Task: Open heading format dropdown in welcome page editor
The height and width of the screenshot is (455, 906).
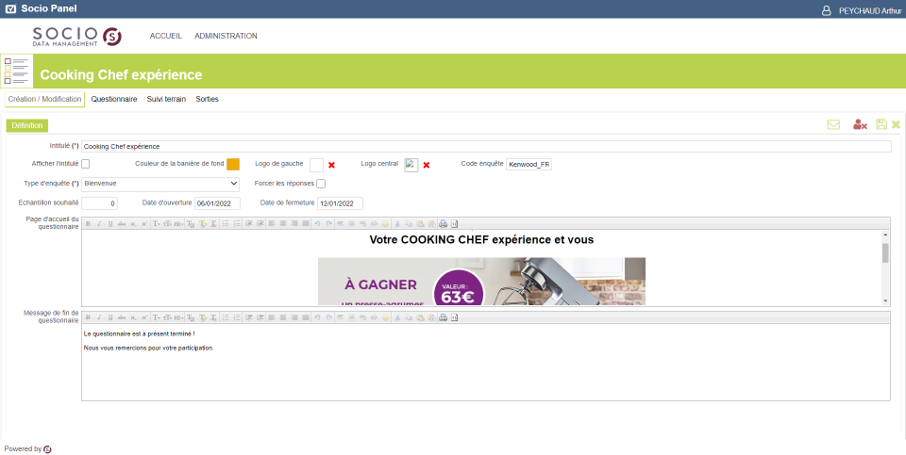Action: [x=179, y=224]
